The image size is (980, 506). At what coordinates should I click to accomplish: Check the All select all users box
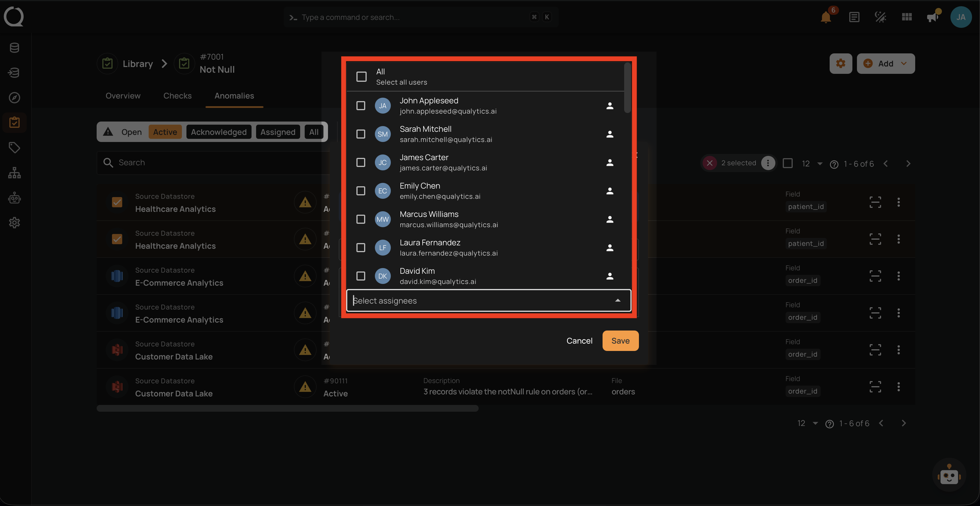362,77
